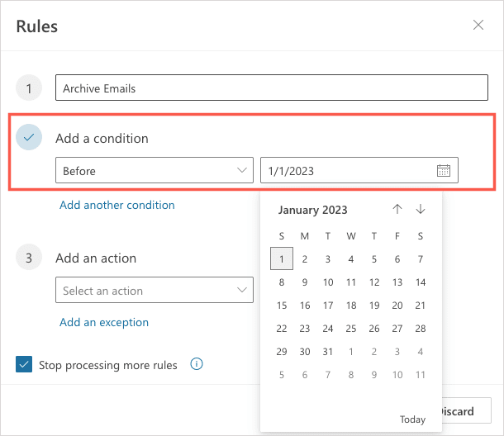Click January 2023 month header
This screenshot has width=504, height=436.
point(313,210)
